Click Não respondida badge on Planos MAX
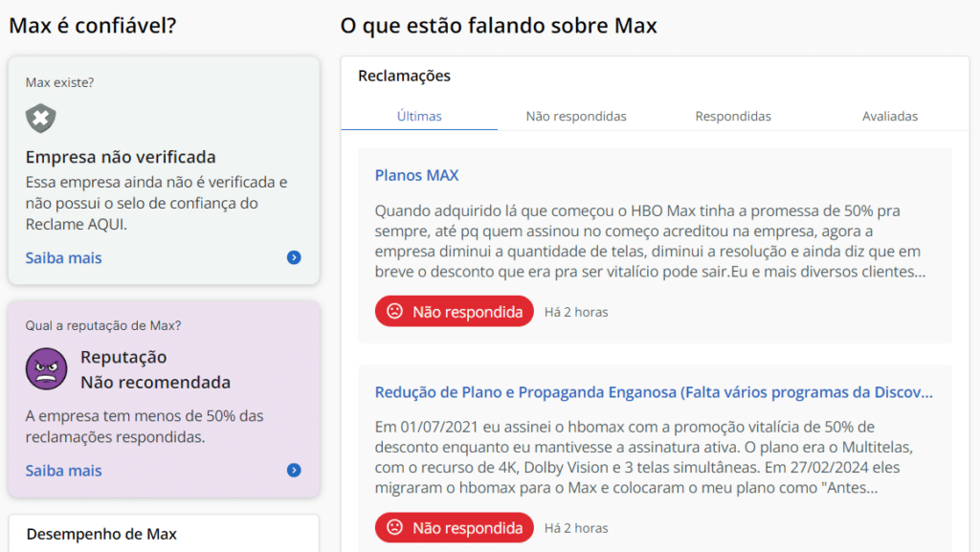Viewport: 980px width, 552px height. pos(455,311)
